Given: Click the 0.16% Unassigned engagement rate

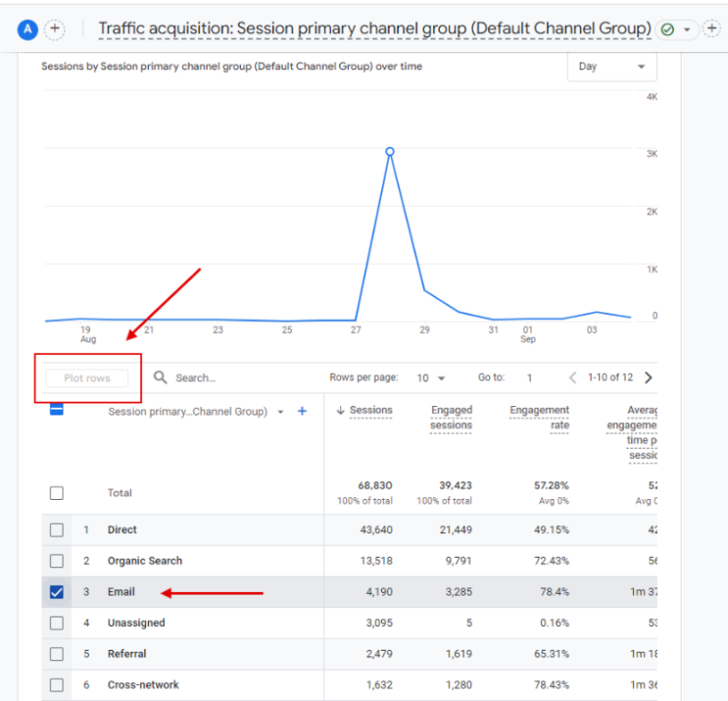Looking at the screenshot, I should click(x=555, y=623).
